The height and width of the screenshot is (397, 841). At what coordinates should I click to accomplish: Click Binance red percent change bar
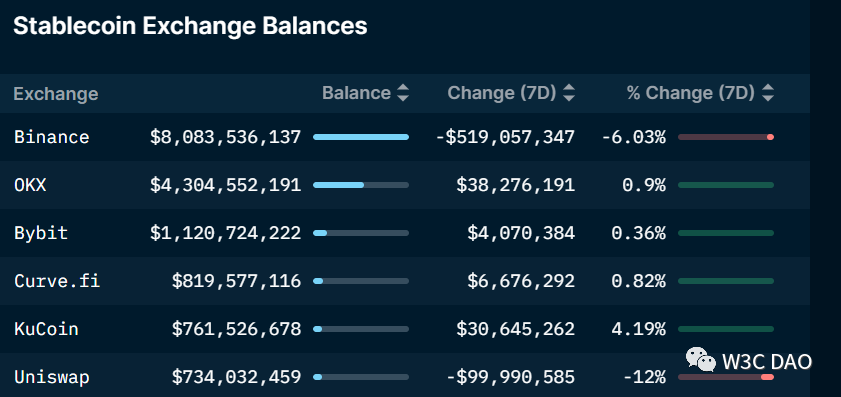(x=726, y=137)
